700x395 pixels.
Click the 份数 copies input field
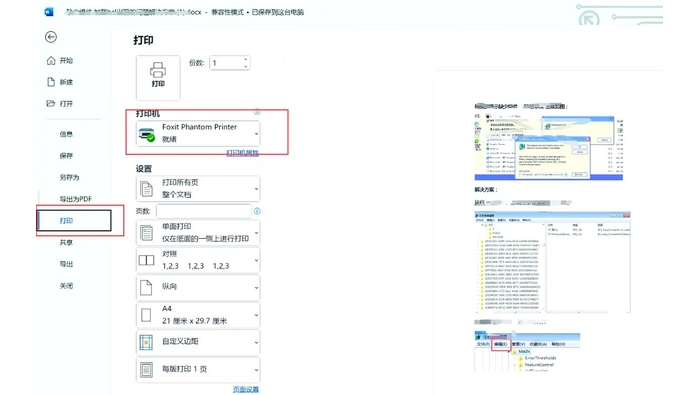pyautogui.click(x=226, y=63)
